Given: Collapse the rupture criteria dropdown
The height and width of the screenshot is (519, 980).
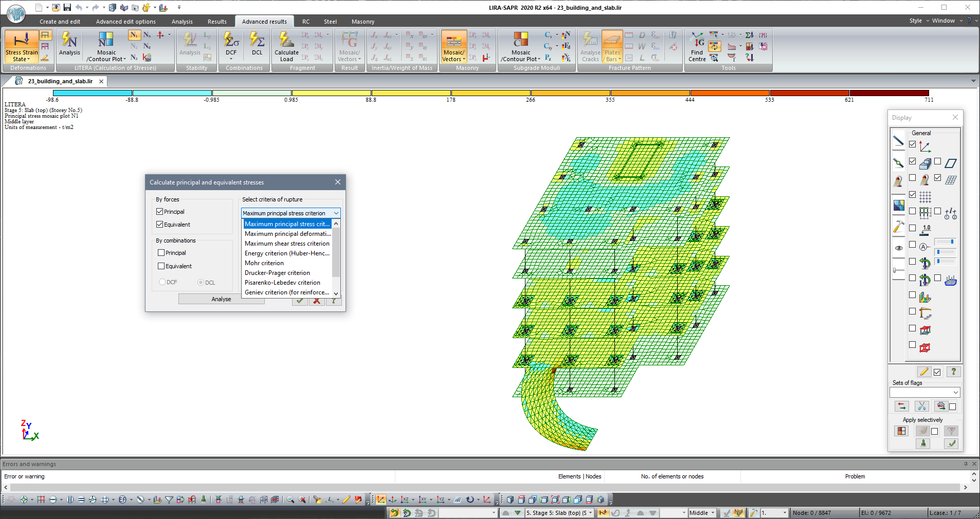Looking at the screenshot, I should click(336, 213).
